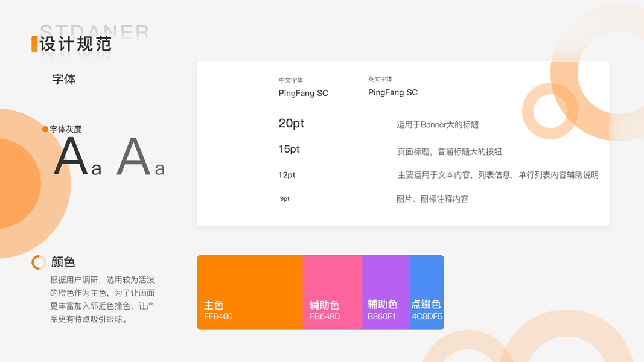Select the 设计规范 heading text
This screenshot has width=644, height=362.
click(75, 44)
